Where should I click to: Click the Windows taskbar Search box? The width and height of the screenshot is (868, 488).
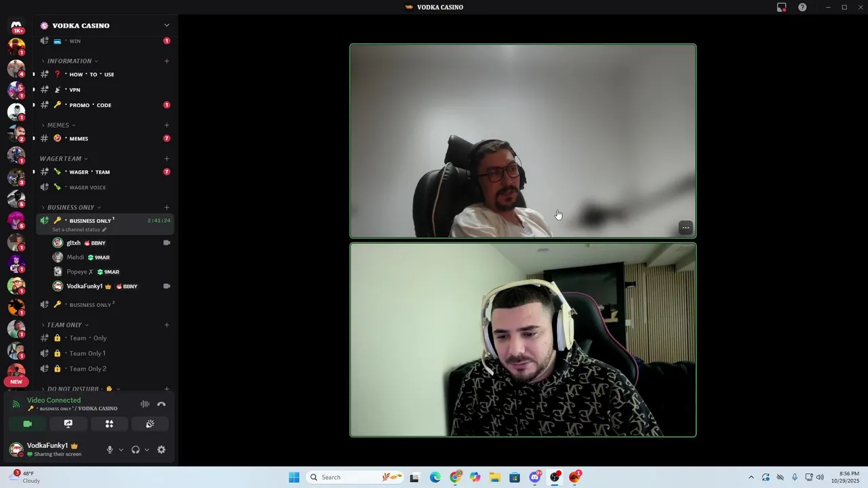(355, 477)
